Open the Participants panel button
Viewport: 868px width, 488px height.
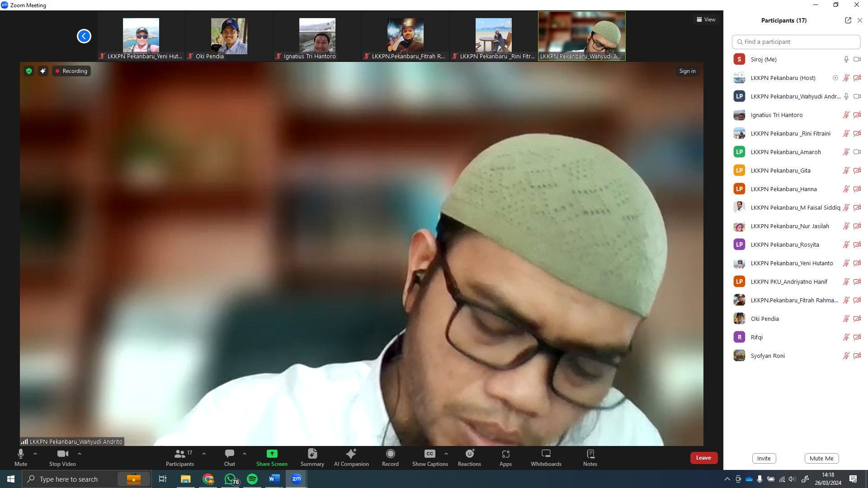pos(180,458)
